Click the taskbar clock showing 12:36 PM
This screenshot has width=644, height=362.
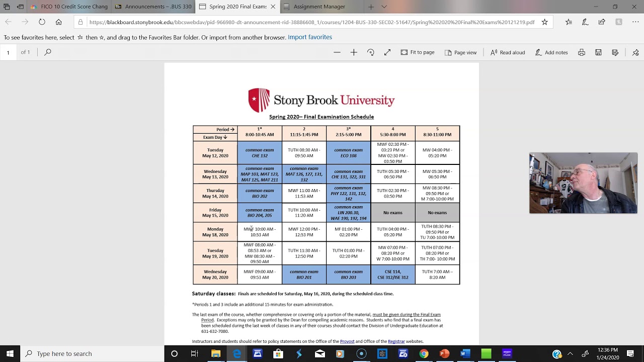[x=608, y=353]
